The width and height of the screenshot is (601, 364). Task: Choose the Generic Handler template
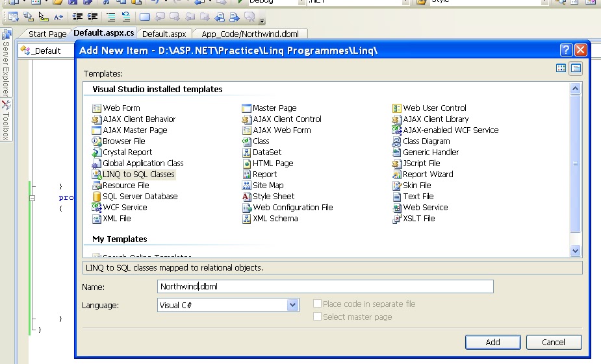(426, 152)
